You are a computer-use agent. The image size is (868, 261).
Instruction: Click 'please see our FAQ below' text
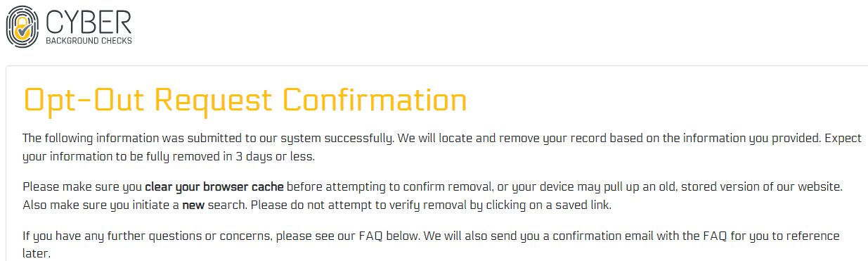[x=348, y=236]
